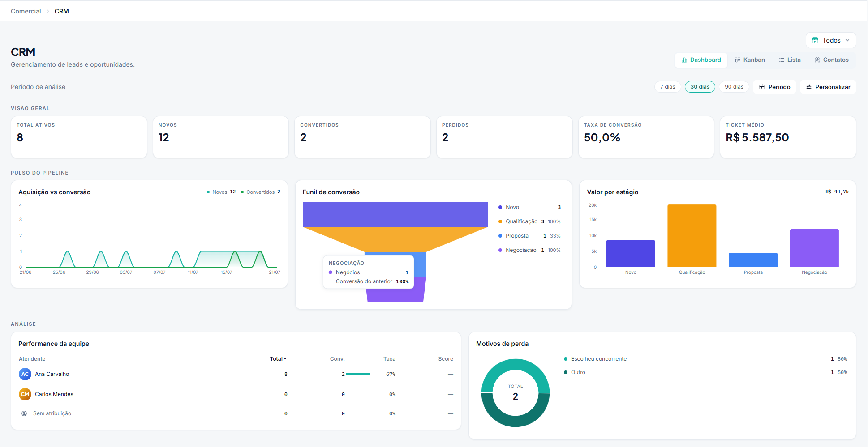Click the R$ 44,7k total label

coord(837,192)
